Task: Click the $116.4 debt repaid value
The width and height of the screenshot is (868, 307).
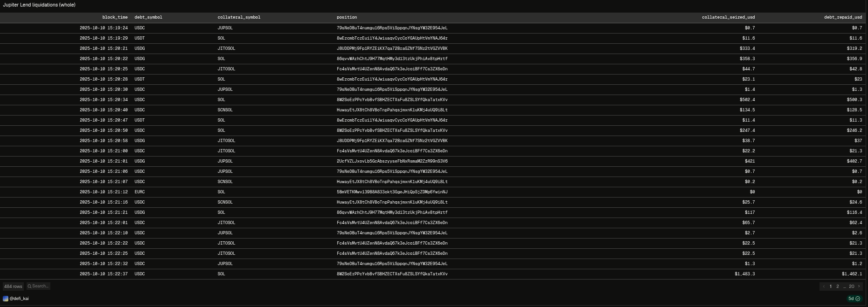Action: pos(854,212)
